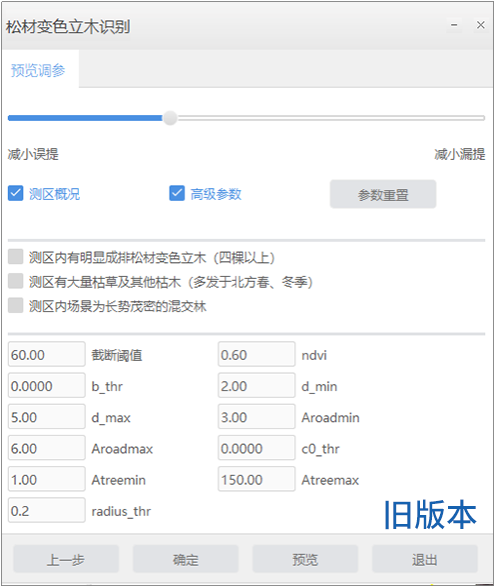Uncheck the 测区概况 checkbox
The width and height of the screenshot is (495, 586).
(16, 194)
